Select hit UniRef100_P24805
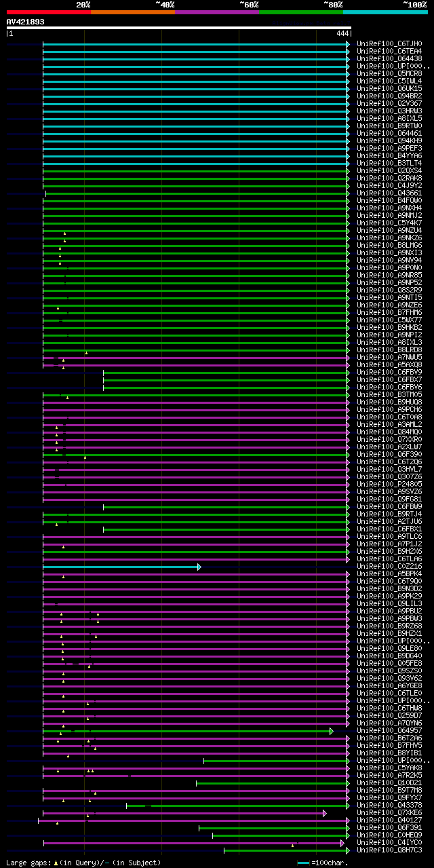The width and height of the screenshot is (434, 868). click(389, 484)
